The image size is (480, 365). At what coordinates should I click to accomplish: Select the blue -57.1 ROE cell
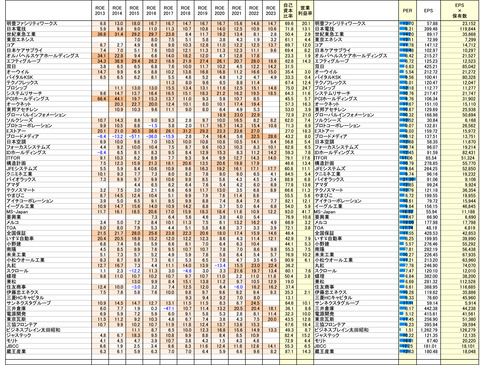tap(134, 136)
